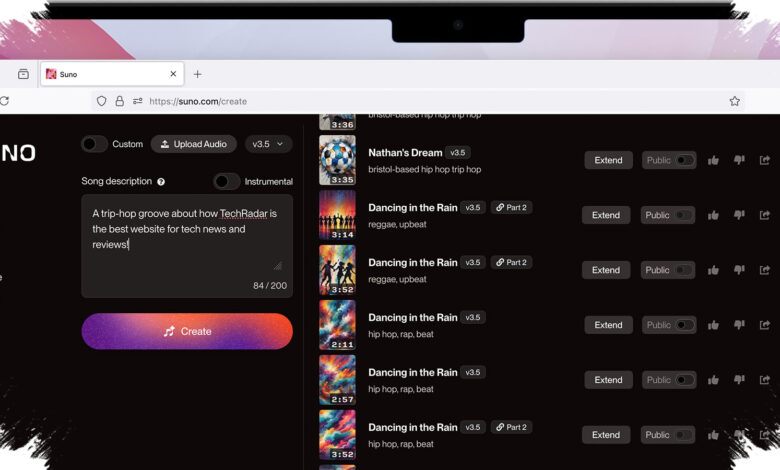Extend the 3:52 reggae Dancing in the Rain track

tap(606, 270)
